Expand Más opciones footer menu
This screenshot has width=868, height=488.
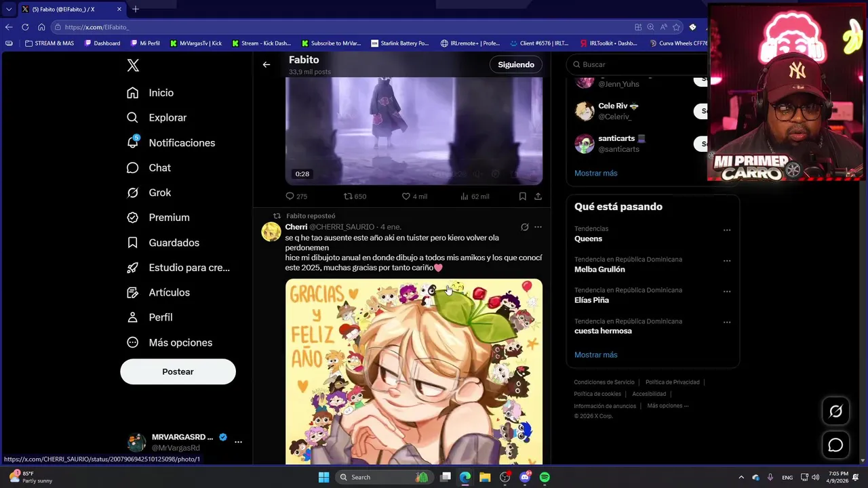point(667,406)
